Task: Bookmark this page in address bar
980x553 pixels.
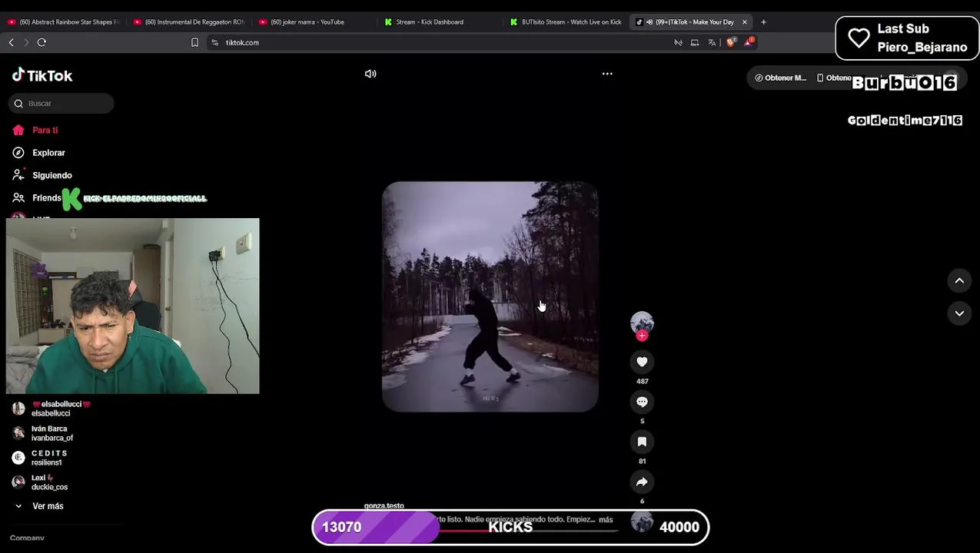Action: point(194,42)
